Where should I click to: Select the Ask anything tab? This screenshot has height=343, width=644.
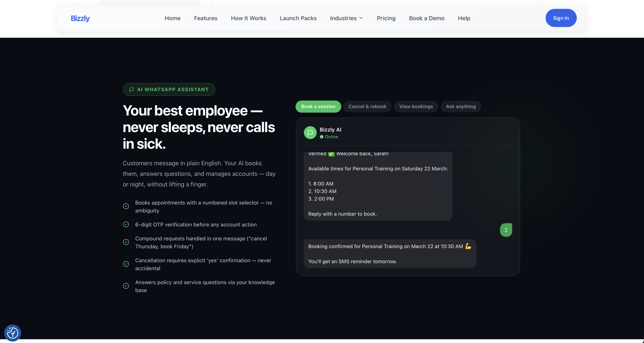click(x=460, y=106)
